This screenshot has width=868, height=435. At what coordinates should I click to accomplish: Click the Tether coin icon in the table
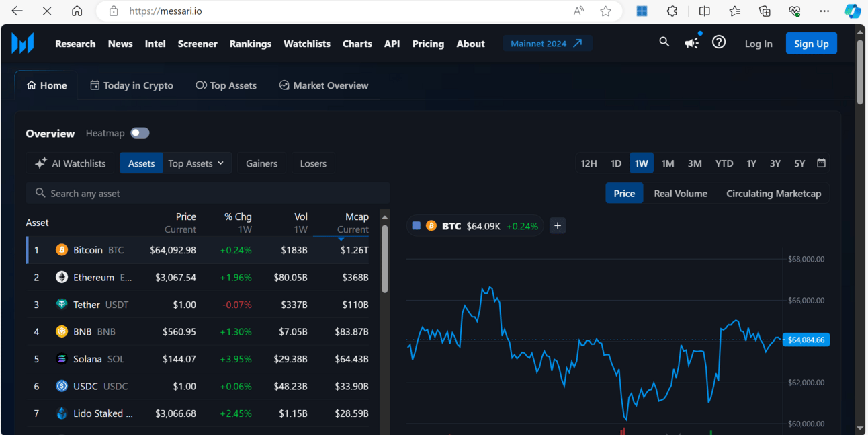coord(62,305)
